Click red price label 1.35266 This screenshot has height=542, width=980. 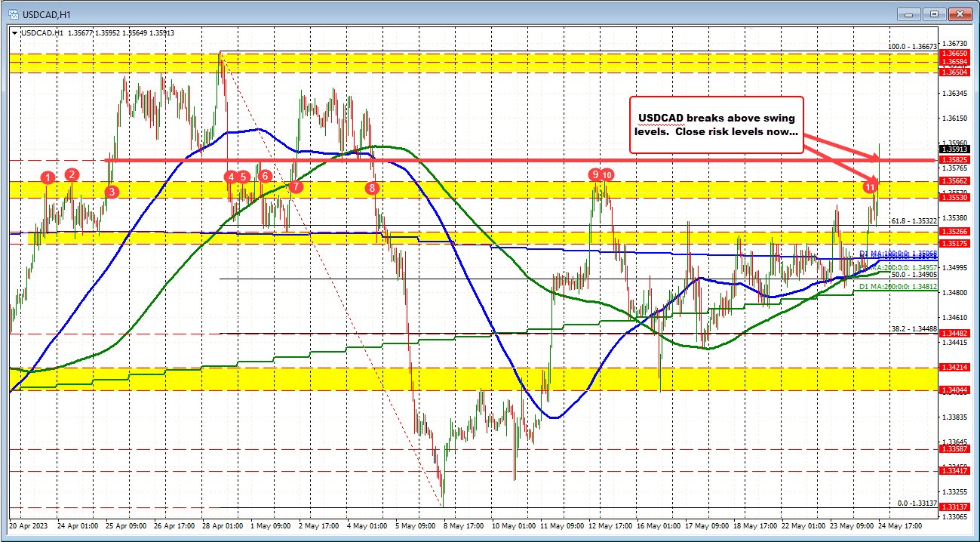954,232
